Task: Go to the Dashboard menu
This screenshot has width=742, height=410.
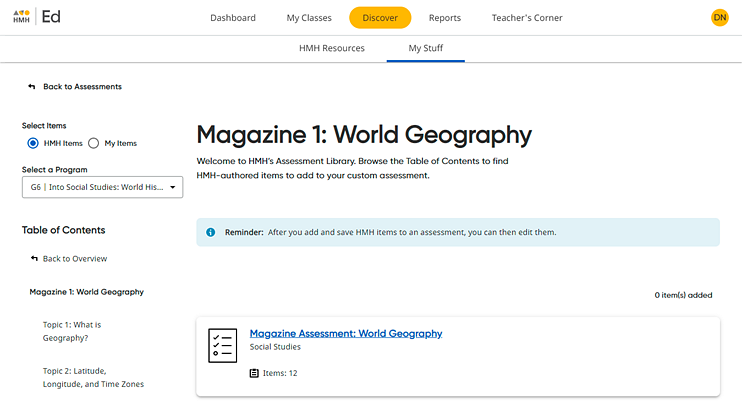Action: [x=233, y=18]
